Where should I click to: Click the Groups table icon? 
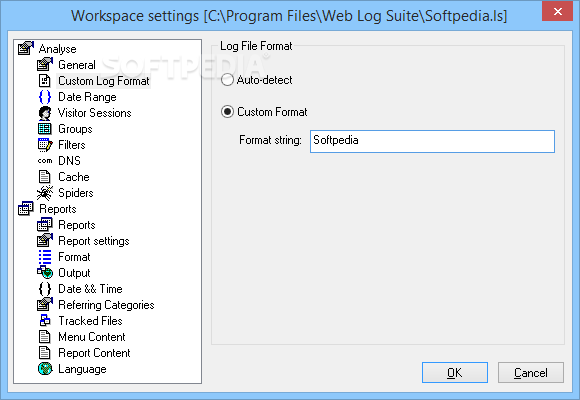tap(45, 129)
